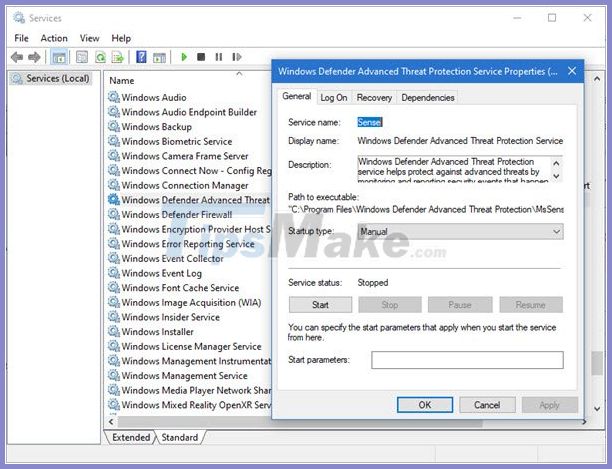Select Windows Audio Endpoint Builder row
Screen dimensions: 612x469
[189, 112]
